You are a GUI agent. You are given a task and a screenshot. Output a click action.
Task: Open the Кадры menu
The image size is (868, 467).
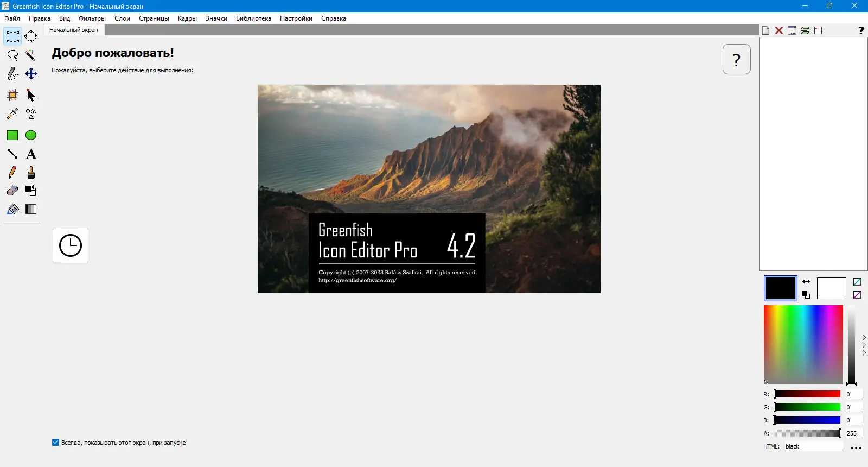pyautogui.click(x=187, y=18)
